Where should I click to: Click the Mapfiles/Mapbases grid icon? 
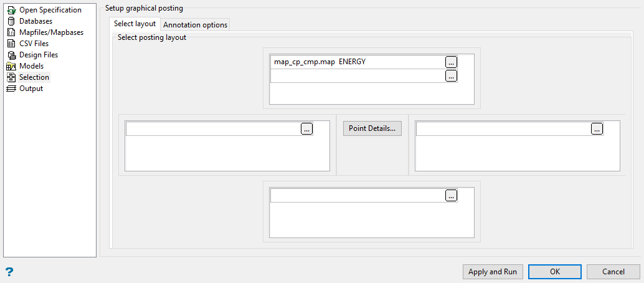tap(11, 32)
